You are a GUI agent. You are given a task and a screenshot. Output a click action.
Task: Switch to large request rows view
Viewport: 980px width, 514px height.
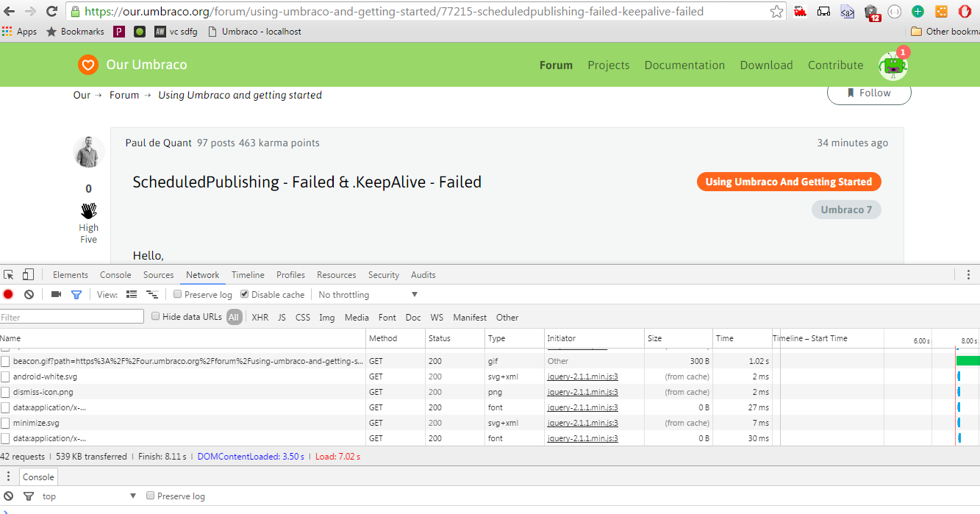[x=132, y=295]
